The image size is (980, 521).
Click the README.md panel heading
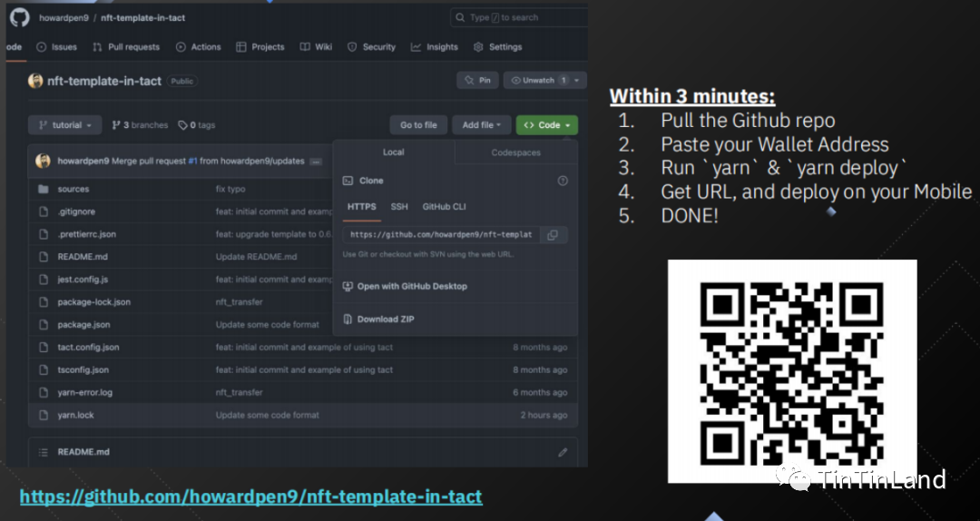[83, 452]
